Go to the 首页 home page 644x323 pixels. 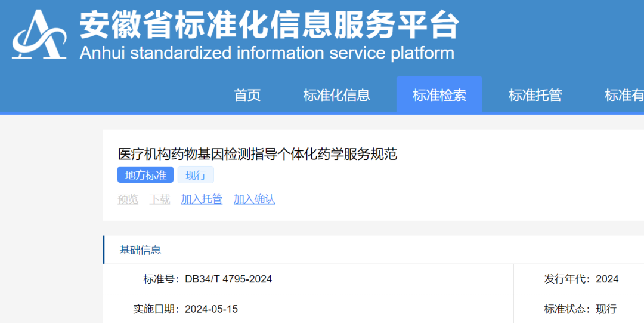coord(247,95)
